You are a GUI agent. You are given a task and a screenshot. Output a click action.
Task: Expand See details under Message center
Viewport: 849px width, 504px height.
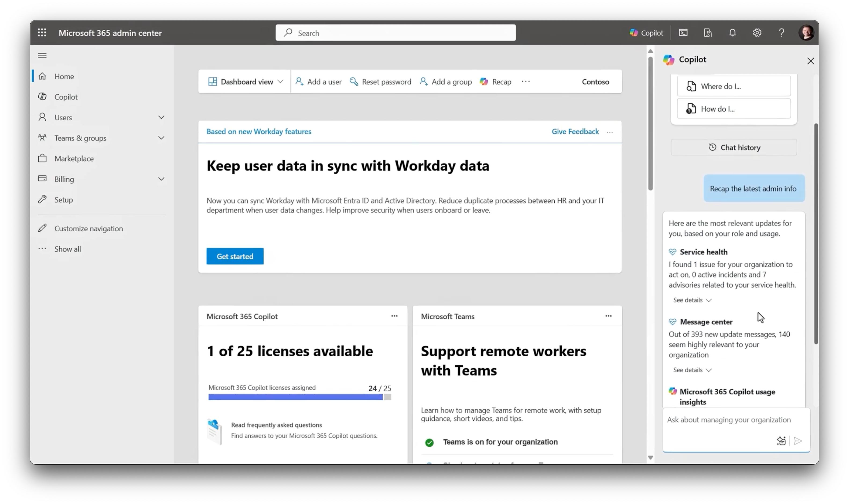point(692,370)
